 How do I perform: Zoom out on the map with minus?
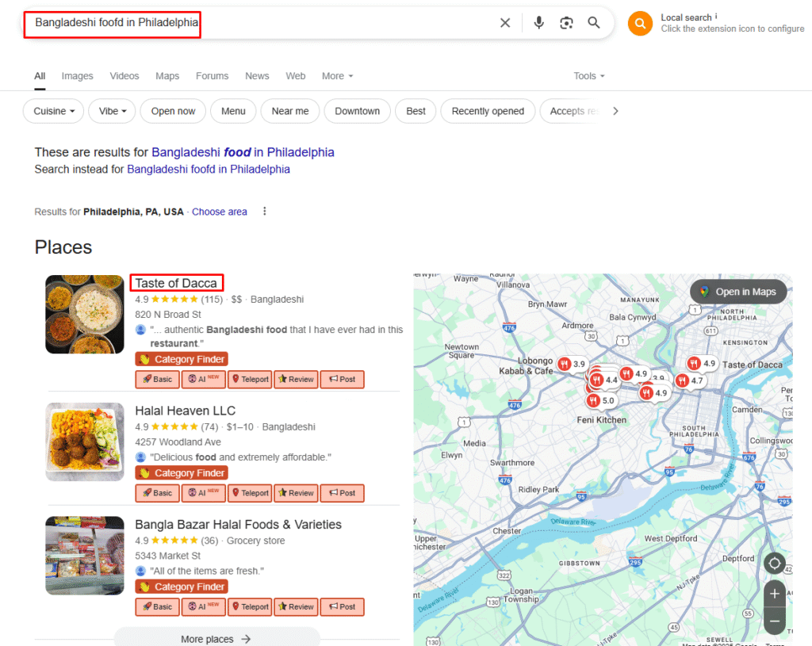(x=774, y=621)
